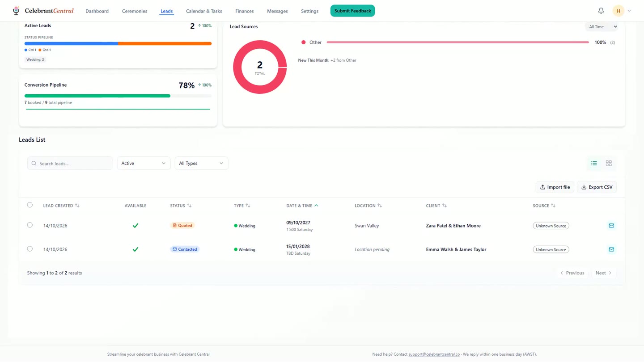Open Calendar & Tasks tab
This screenshot has width=644, height=362.
pos(204,11)
